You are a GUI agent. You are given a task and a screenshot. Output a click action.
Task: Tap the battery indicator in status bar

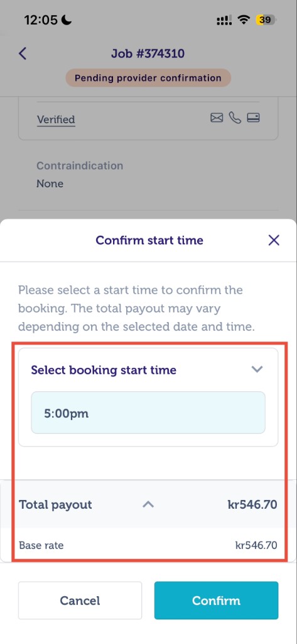click(266, 20)
